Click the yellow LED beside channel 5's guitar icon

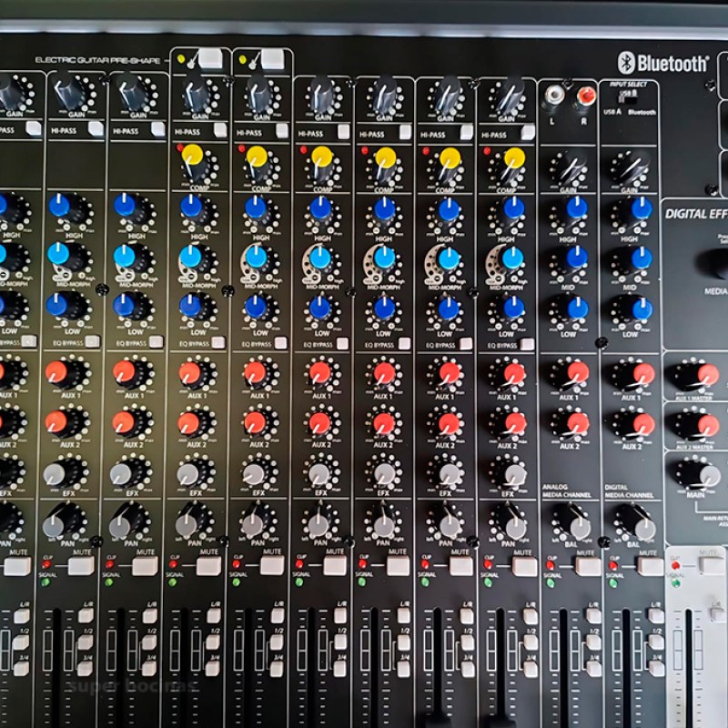[x=181, y=58]
